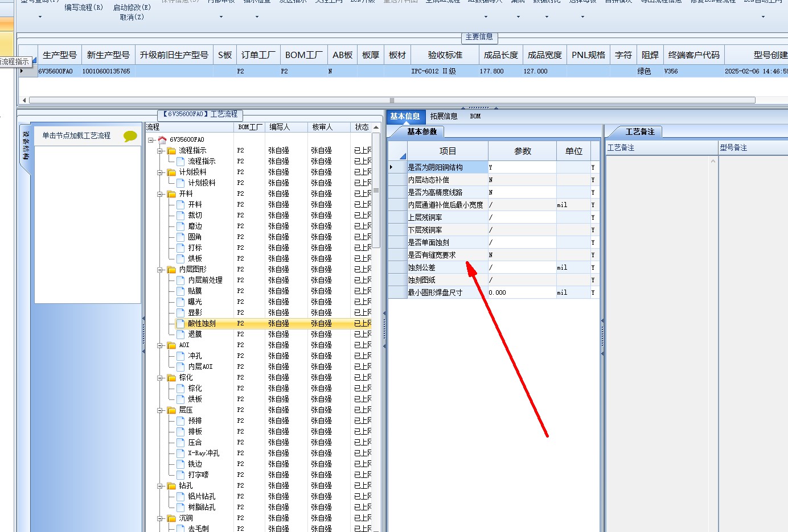Click the document icon of X-Ray冲孔 step
This screenshot has width=788, height=532.
[x=180, y=453]
